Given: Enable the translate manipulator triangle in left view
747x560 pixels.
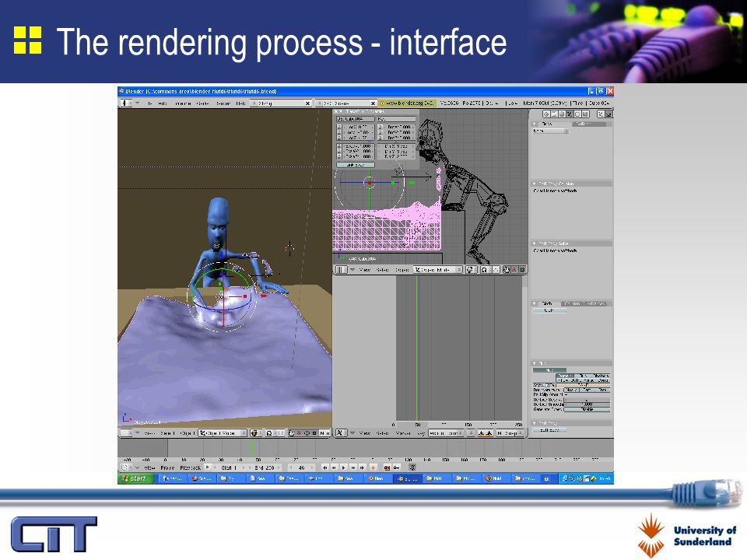Looking at the screenshot, I should (299, 433).
